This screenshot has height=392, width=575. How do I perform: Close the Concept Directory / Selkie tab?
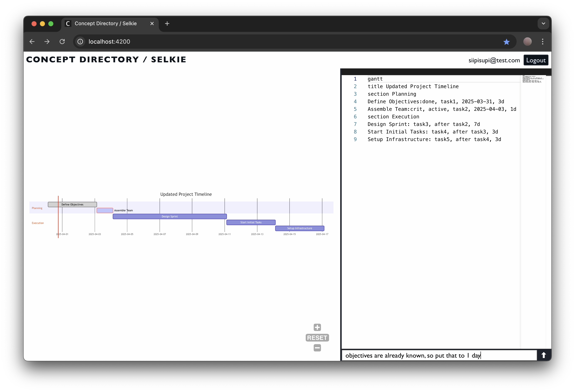pos(152,24)
